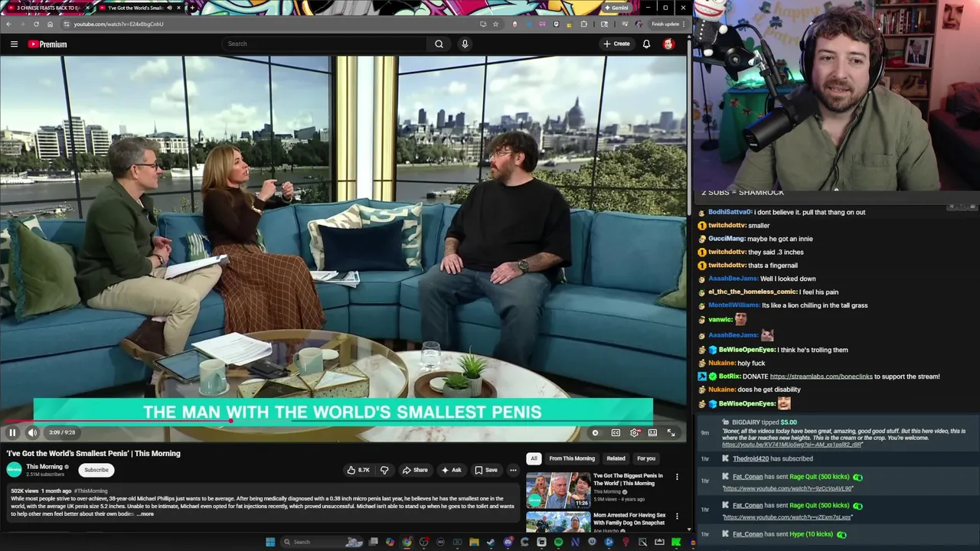Screen dimensions: 980x551
Task: Click the BeWiseOpenEyes 'I think he's trolling them' message
Action: pyautogui.click(x=783, y=350)
